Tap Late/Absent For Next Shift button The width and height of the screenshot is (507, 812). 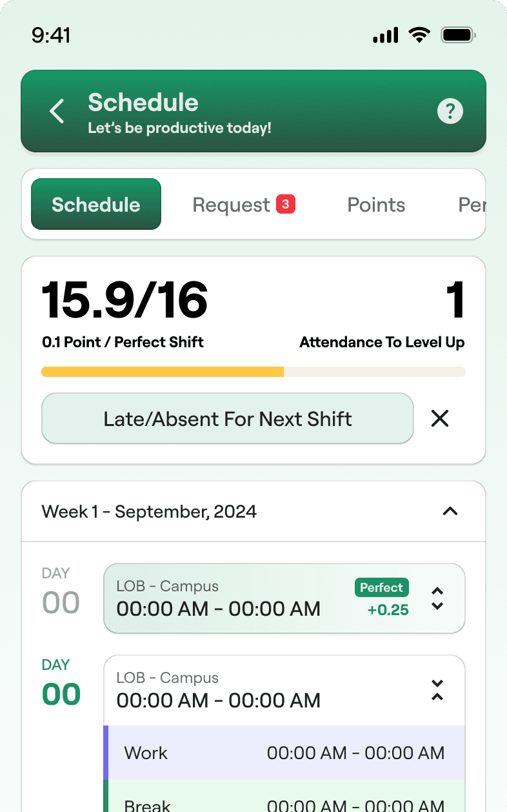pyautogui.click(x=228, y=418)
